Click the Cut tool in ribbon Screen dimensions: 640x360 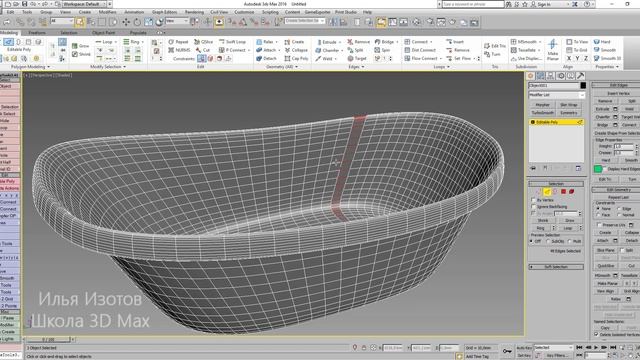pos(203,50)
